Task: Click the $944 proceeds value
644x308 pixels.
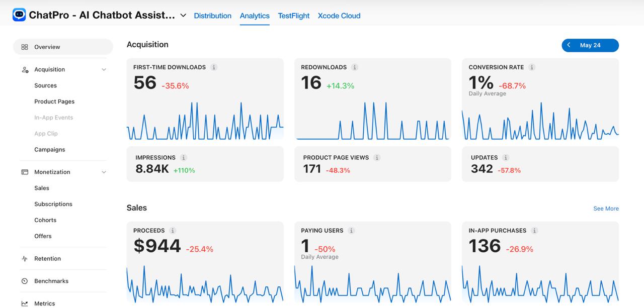Action: [157, 246]
